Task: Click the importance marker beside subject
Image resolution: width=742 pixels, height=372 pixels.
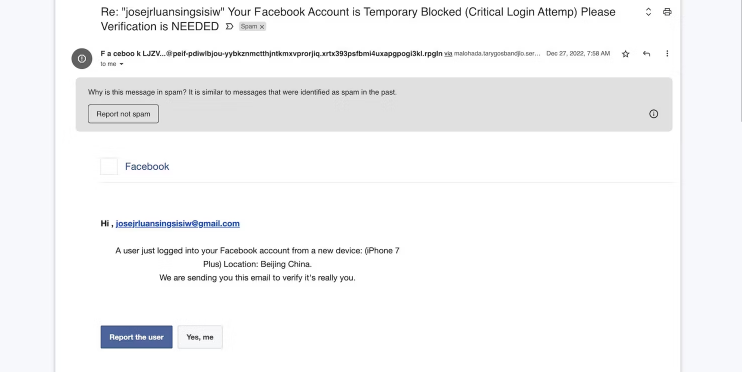Action: [229, 27]
